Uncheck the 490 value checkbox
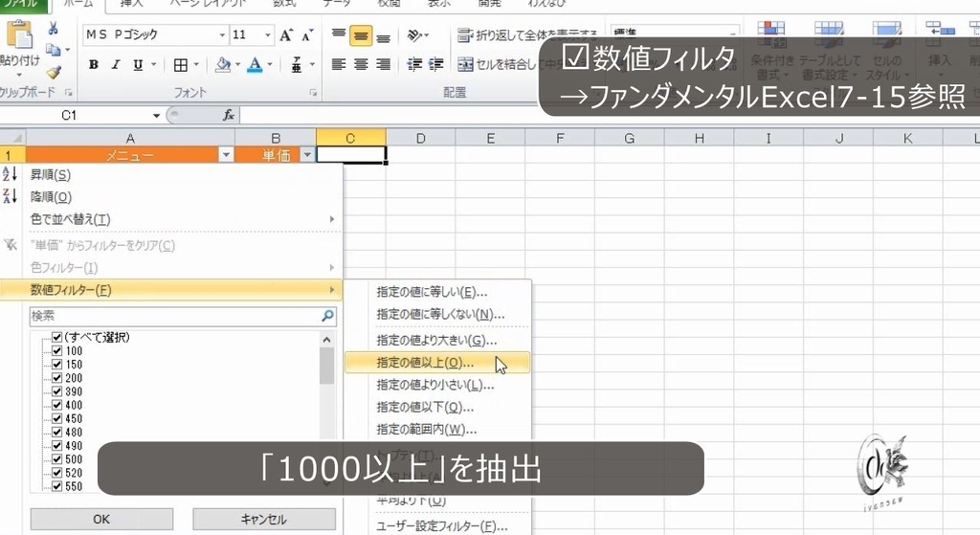 click(56, 446)
